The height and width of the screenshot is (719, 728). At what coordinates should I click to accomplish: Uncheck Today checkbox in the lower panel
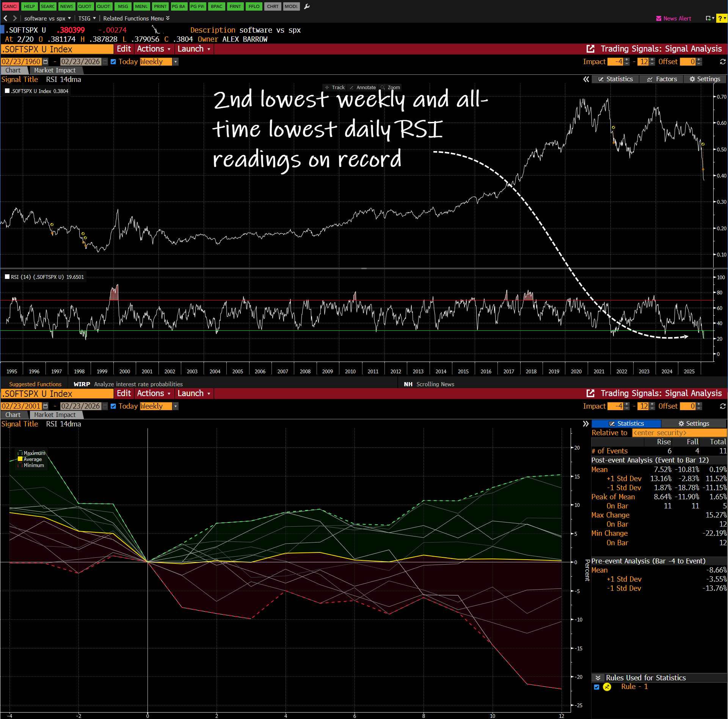coord(113,406)
